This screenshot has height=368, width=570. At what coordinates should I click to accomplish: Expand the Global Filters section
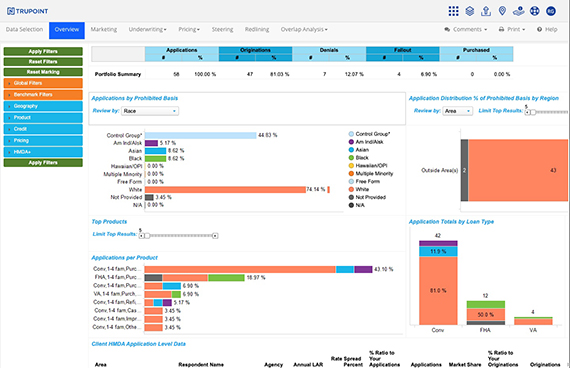[43, 83]
